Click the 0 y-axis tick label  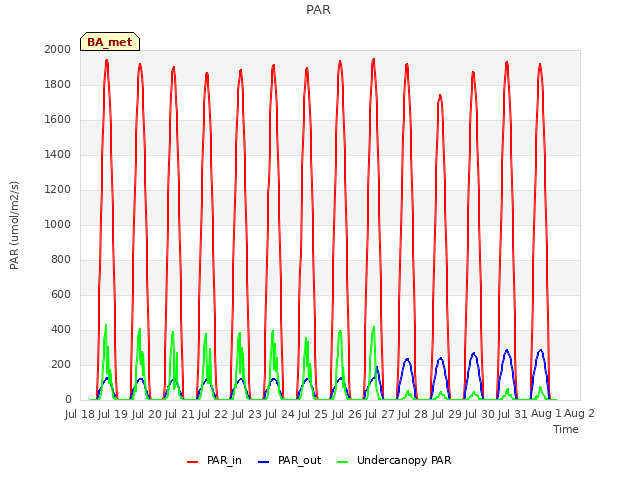coord(68,400)
